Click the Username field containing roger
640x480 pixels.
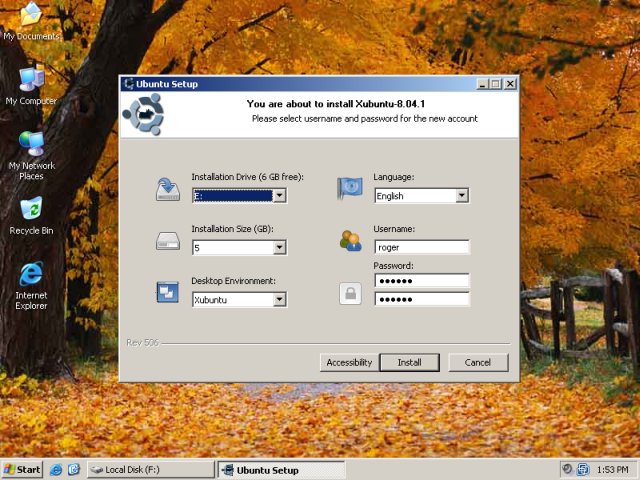(422, 247)
